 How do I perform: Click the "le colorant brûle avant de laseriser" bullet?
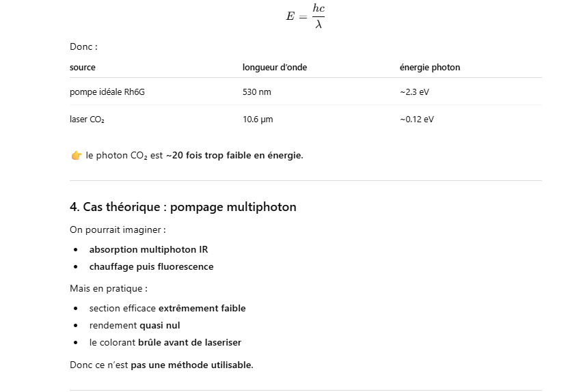click(x=165, y=342)
